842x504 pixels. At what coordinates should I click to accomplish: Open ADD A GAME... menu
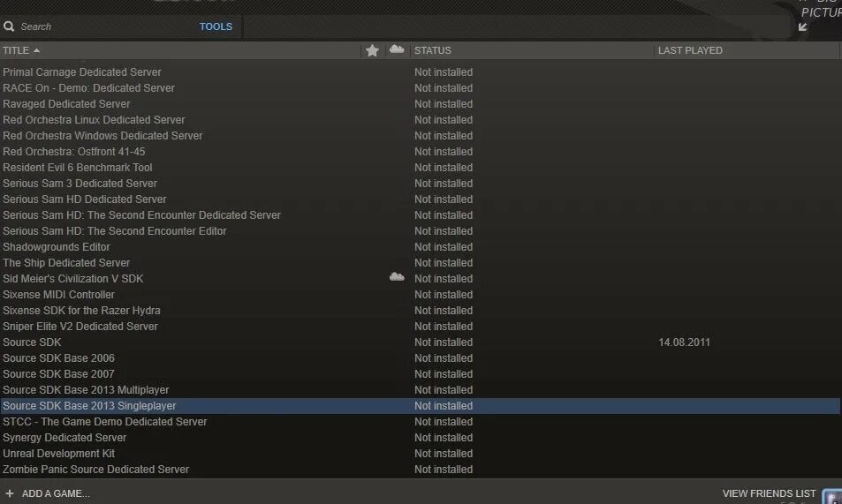[x=56, y=493]
